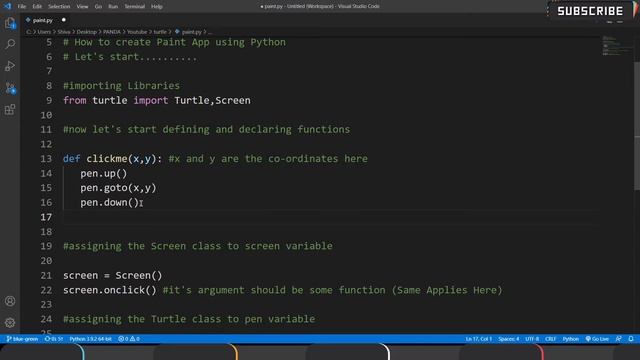Click line number 21 in the gutter

[46, 276]
